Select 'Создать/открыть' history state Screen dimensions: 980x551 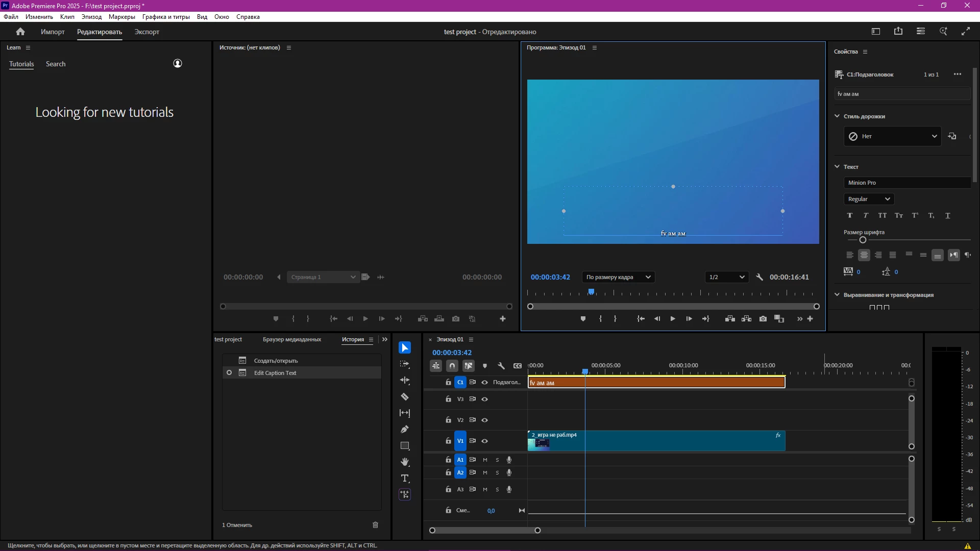[276, 361]
